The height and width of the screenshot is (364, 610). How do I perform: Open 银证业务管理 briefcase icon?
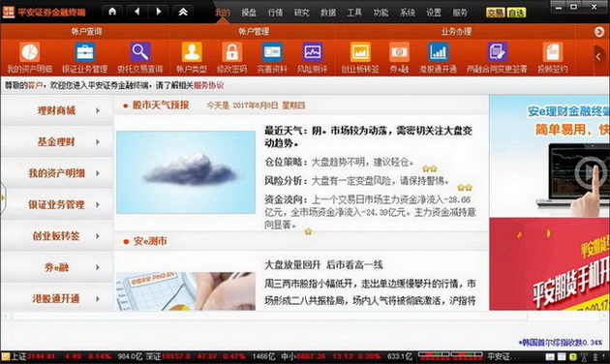[x=85, y=52]
